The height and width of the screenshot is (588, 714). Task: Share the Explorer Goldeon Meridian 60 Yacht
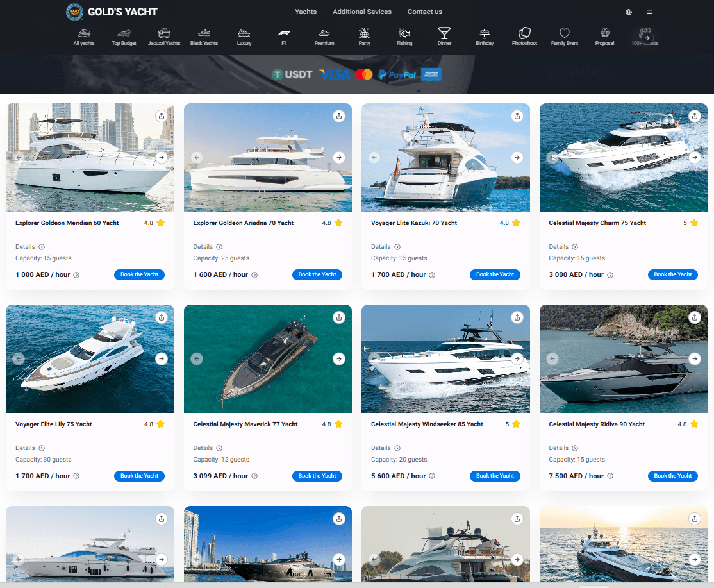coord(162,116)
